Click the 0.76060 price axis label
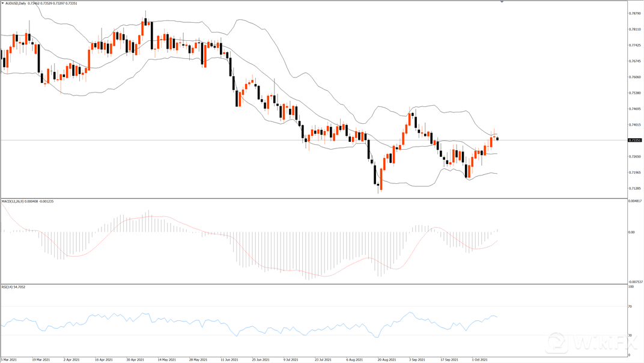The height and width of the screenshot is (363, 644). pyautogui.click(x=634, y=77)
